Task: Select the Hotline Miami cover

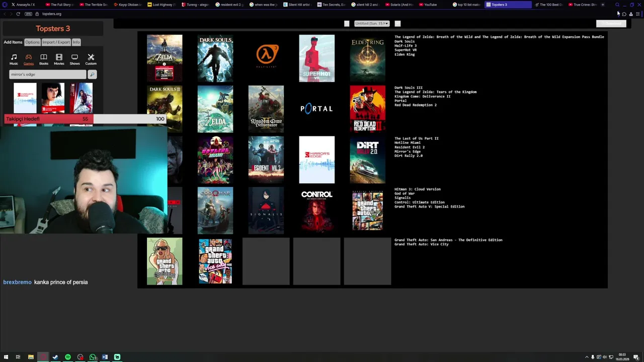Action: 215,160
